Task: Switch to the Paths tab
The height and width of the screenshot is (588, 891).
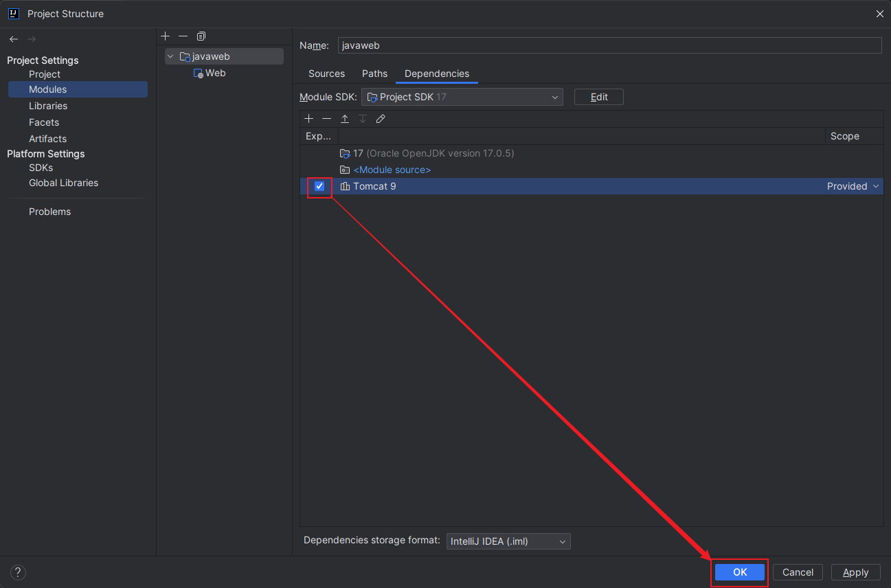Action: coord(375,73)
